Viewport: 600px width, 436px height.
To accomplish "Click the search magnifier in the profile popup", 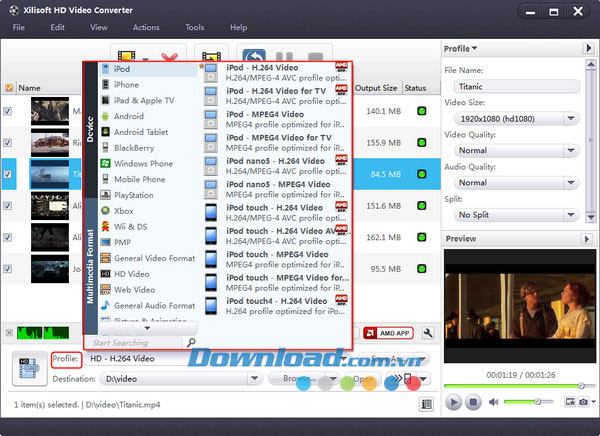I will (x=191, y=342).
